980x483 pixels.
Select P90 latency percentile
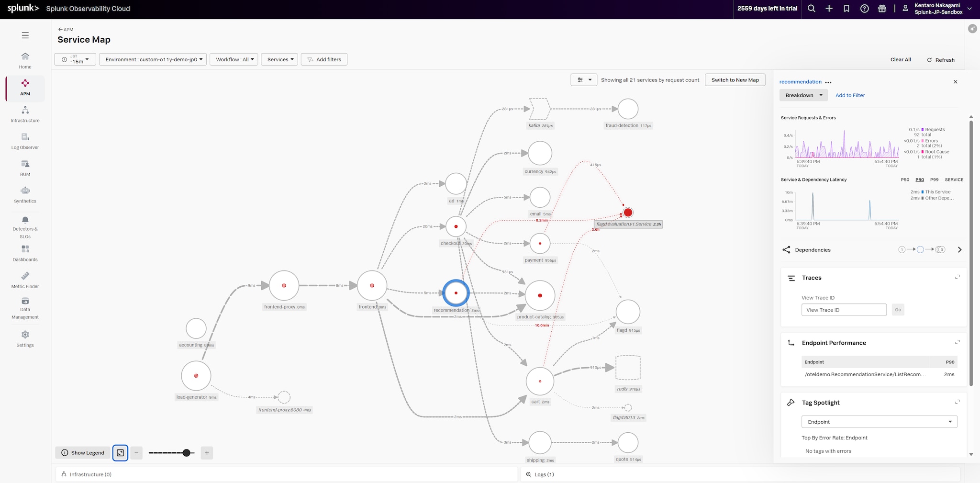(x=920, y=180)
